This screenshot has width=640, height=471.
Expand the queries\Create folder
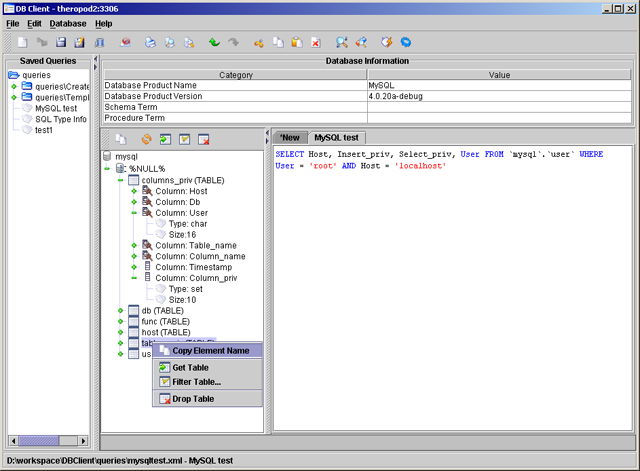pyautogui.click(x=14, y=86)
